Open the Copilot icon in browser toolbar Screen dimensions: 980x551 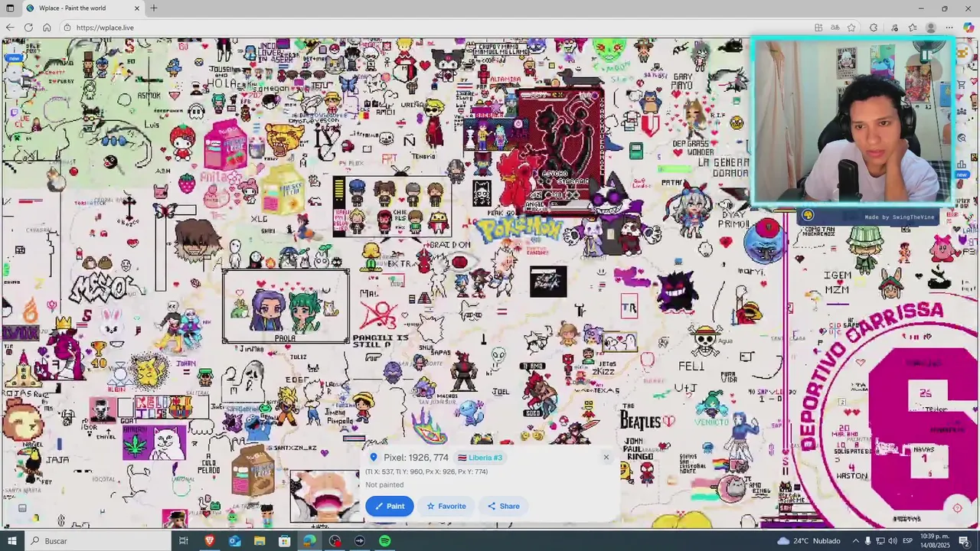pyautogui.click(x=969, y=28)
